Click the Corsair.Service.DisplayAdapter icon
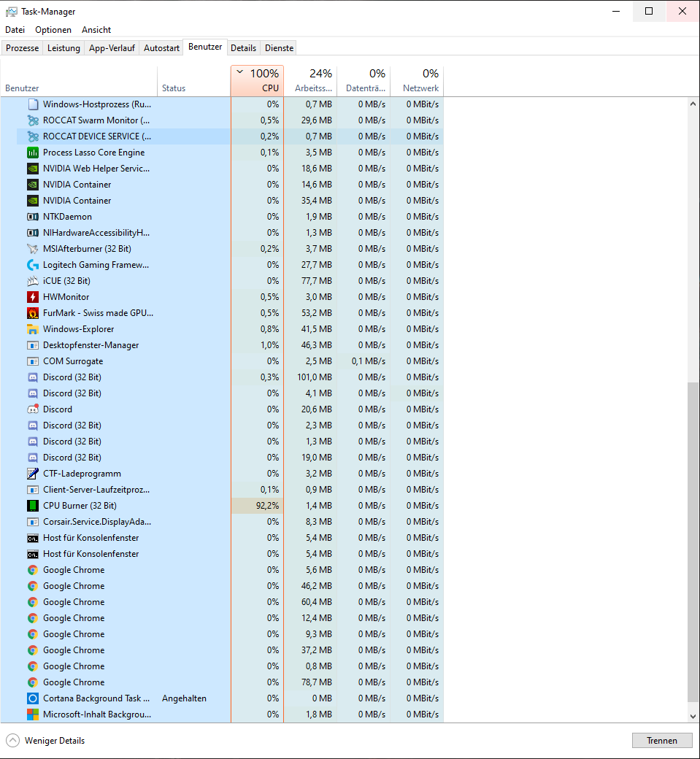 [32, 522]
